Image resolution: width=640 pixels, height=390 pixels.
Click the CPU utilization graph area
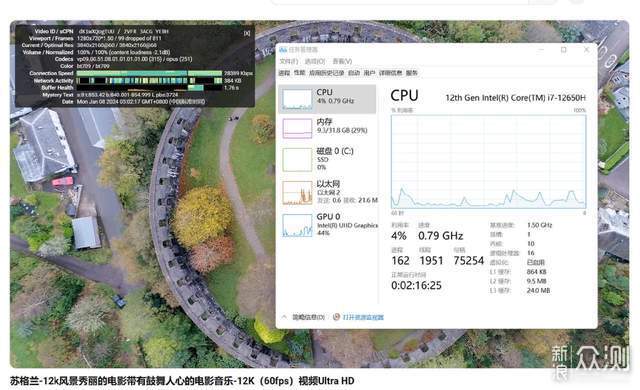tap(489, 162)
